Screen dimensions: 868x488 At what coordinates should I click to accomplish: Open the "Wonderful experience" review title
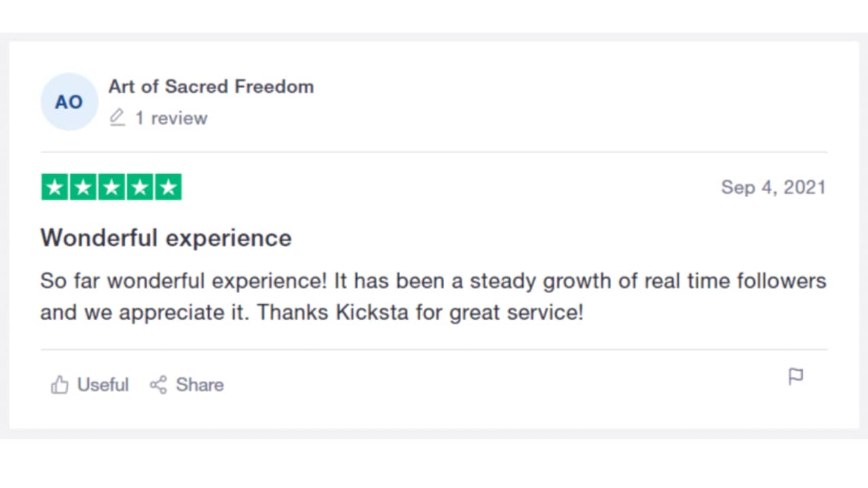(x=166, y=238)
